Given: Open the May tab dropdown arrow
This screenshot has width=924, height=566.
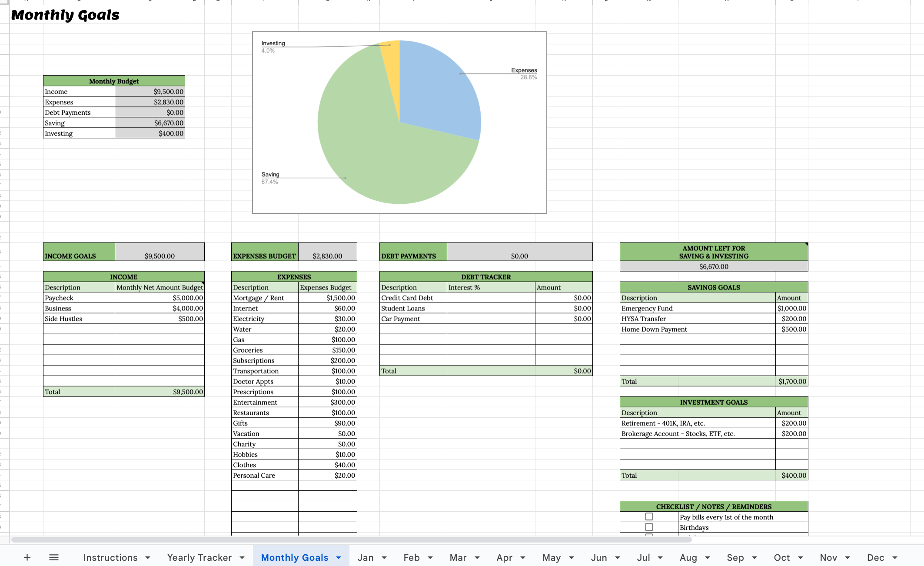Looking at the screenshot, I should [572, 558].
